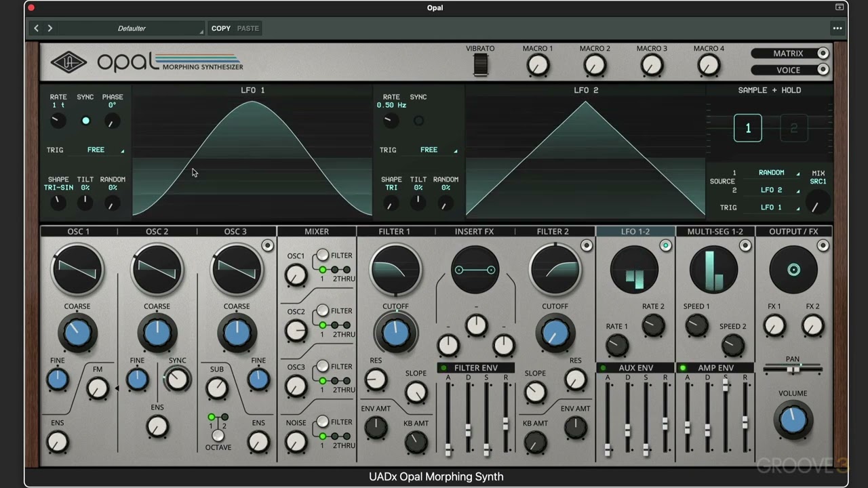Click the Vibrato wheel
Image resolution: width=868 pixels, height=488 pixels.
(481, 65)
